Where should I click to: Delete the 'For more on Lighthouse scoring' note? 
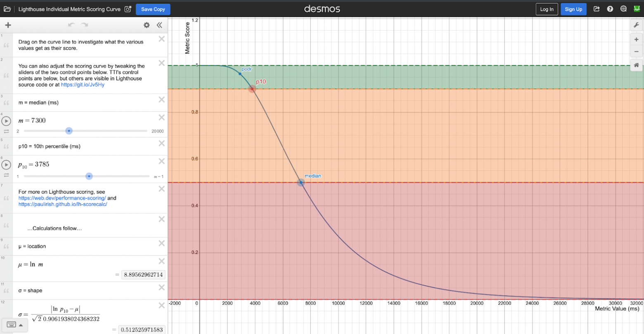[x=162, y=188]
